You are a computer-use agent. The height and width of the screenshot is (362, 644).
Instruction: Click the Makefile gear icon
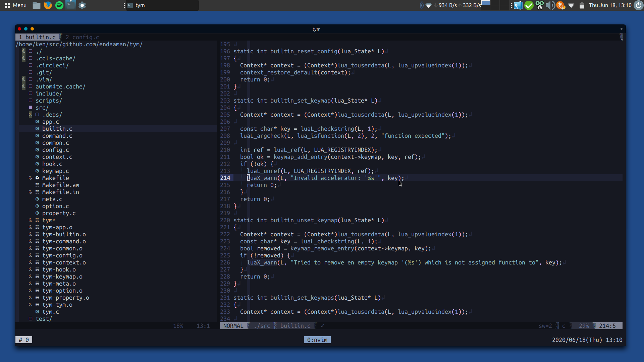click(x=37, y=178)
